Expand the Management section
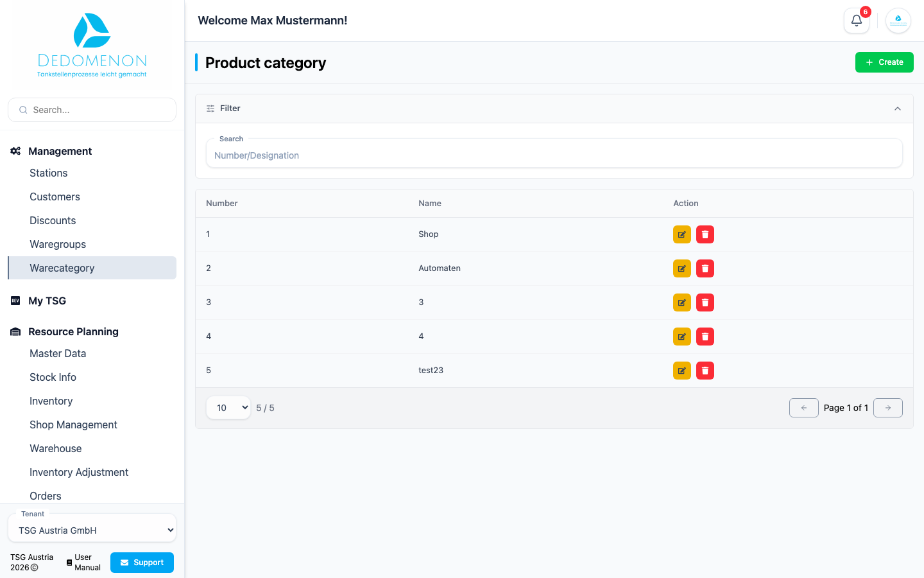 click(60, 151)
